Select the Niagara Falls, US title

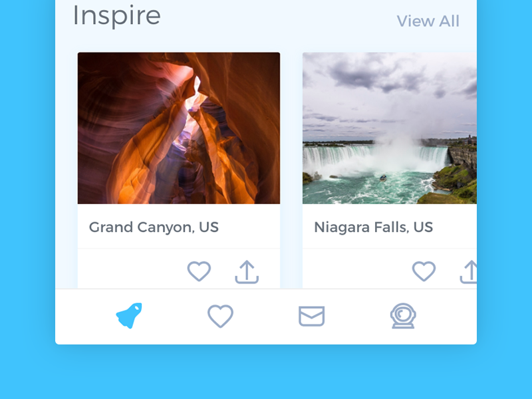(x=374, y=227)
